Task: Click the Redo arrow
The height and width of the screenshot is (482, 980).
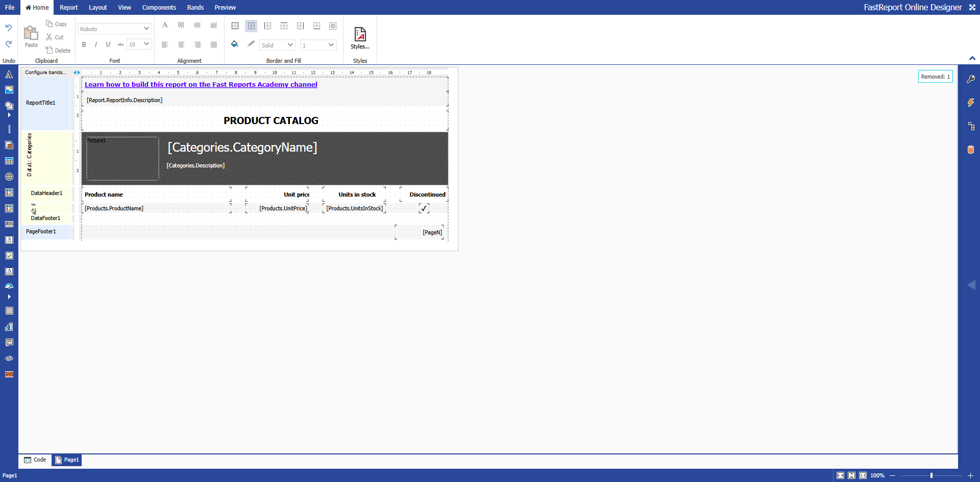Action: point(9,44)
